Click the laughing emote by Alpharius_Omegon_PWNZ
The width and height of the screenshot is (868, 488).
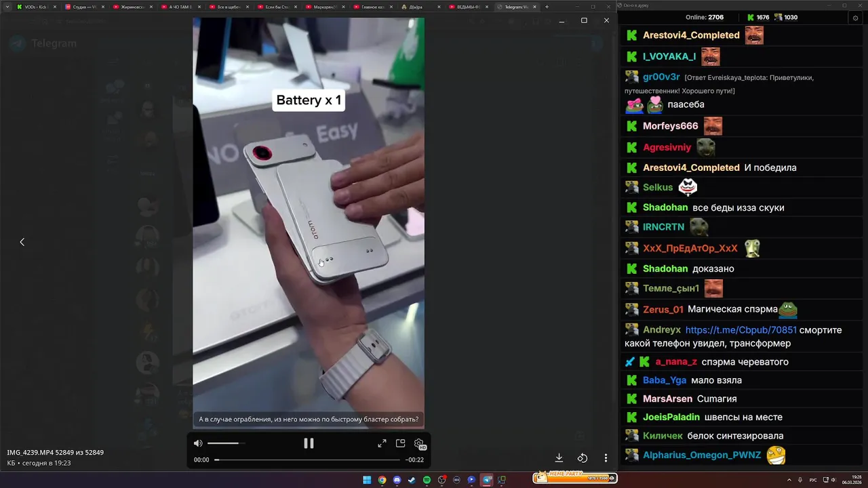click(x=776, y=455)
